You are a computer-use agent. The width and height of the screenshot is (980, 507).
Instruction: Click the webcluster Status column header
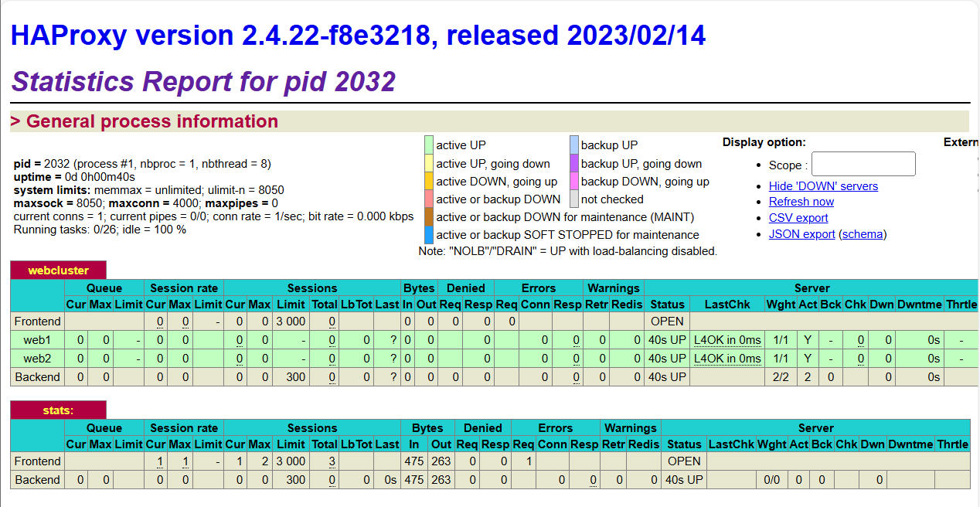[667, 305]
